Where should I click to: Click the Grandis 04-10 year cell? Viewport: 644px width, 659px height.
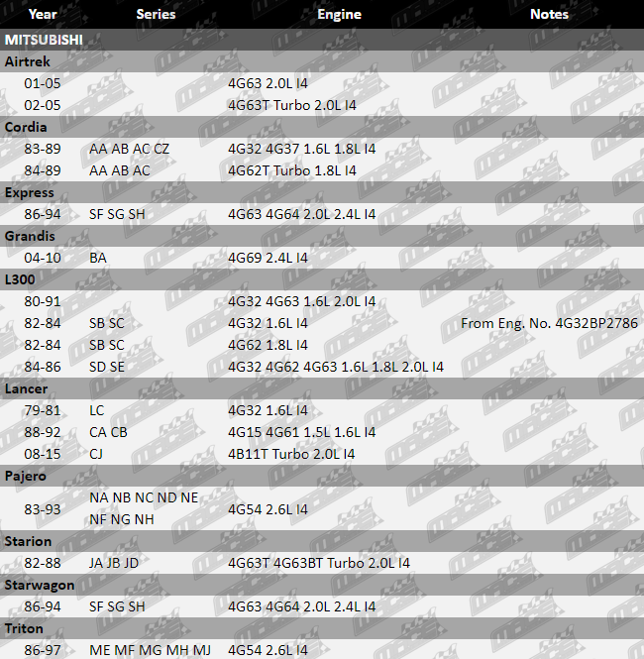click(43, 258)
